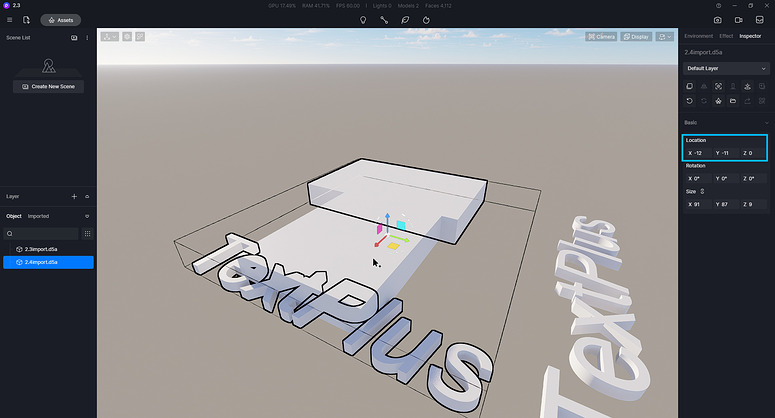
Task: Click Create New Scene button
Action: click(x=48, y=86)
